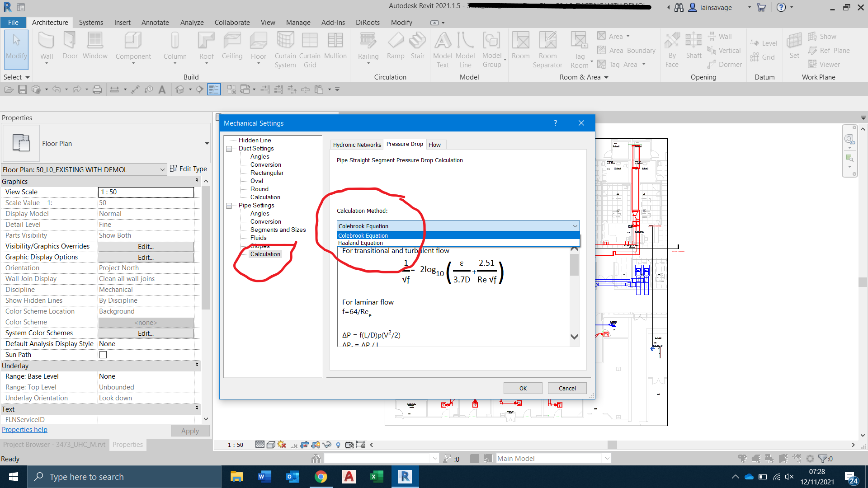Viewport: 868px width, 488px height.
Task: Select the Window tool icon
Action: pyautogui.click(x=95, y=41)
